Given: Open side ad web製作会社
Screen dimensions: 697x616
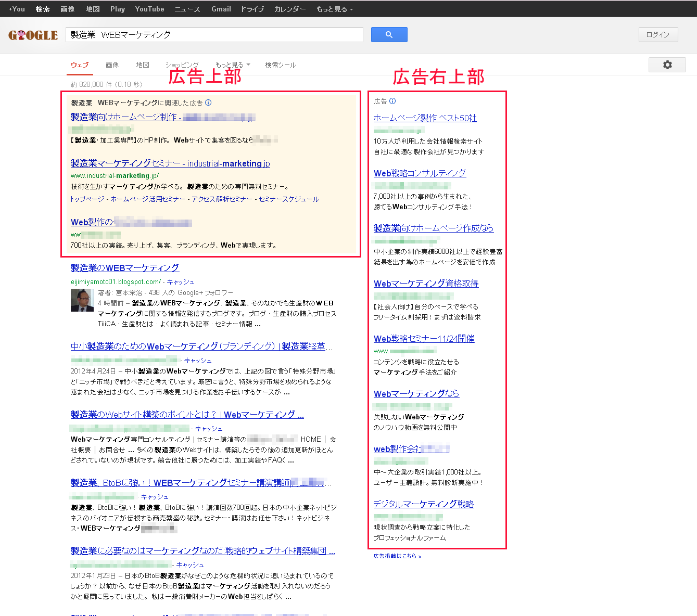Looking at the screenshot, I should click(411, 448).
